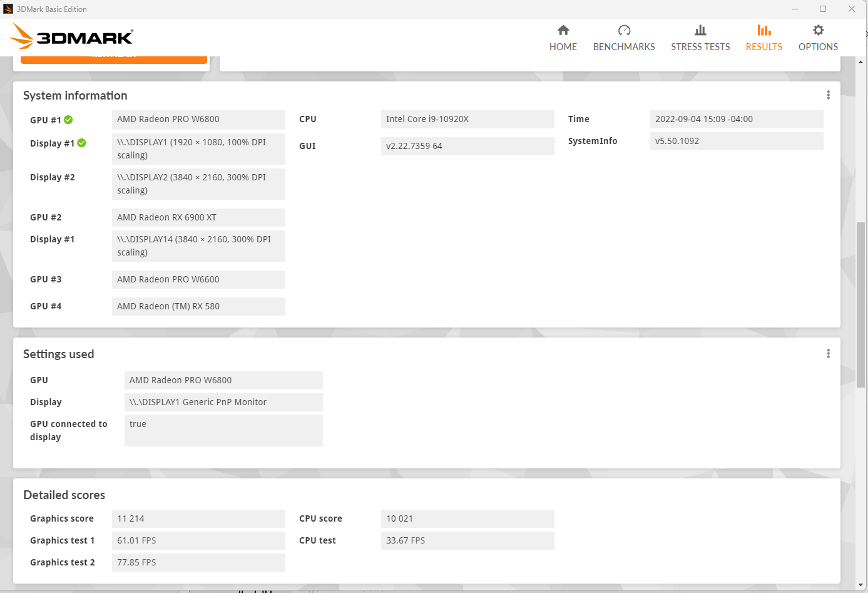Open Settings used three-dot menu

(x=828, y=354)
